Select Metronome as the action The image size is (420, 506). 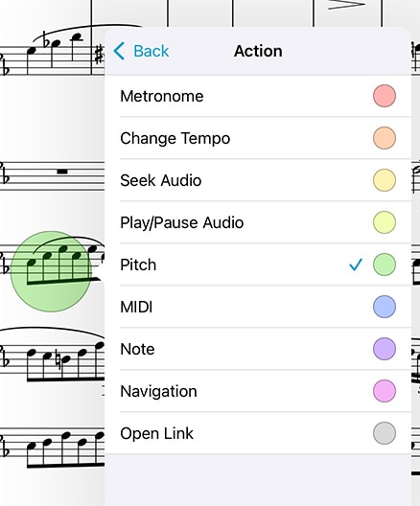pyautogui.click(x=258, y=96)
